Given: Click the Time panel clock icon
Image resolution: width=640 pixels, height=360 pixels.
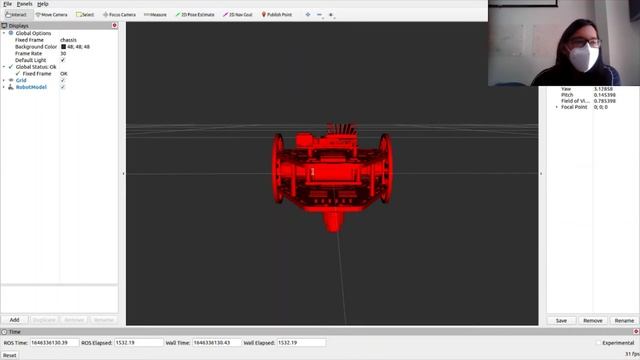Looking at the screenshot, I should [x=4, y=332].
